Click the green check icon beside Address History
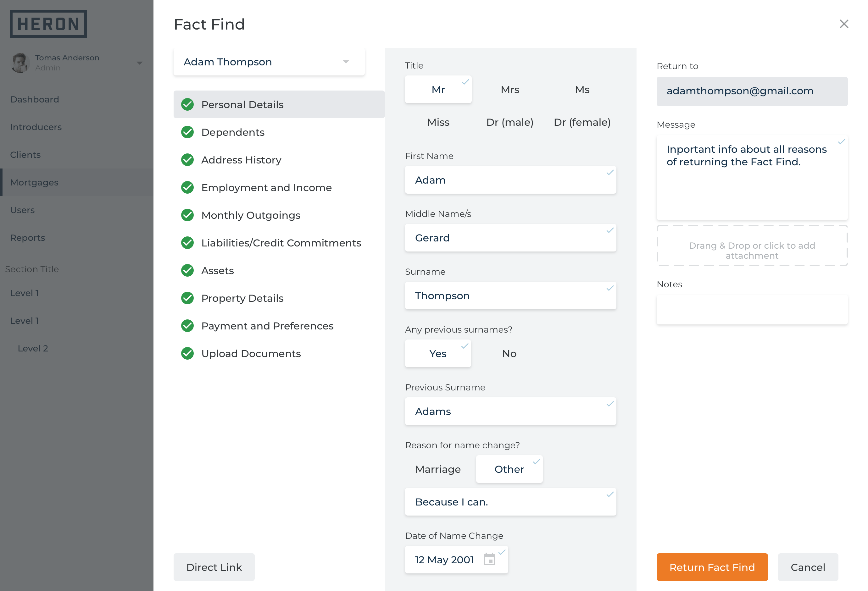868x591 pixels. pyautogui.click(x=187, y=160)
